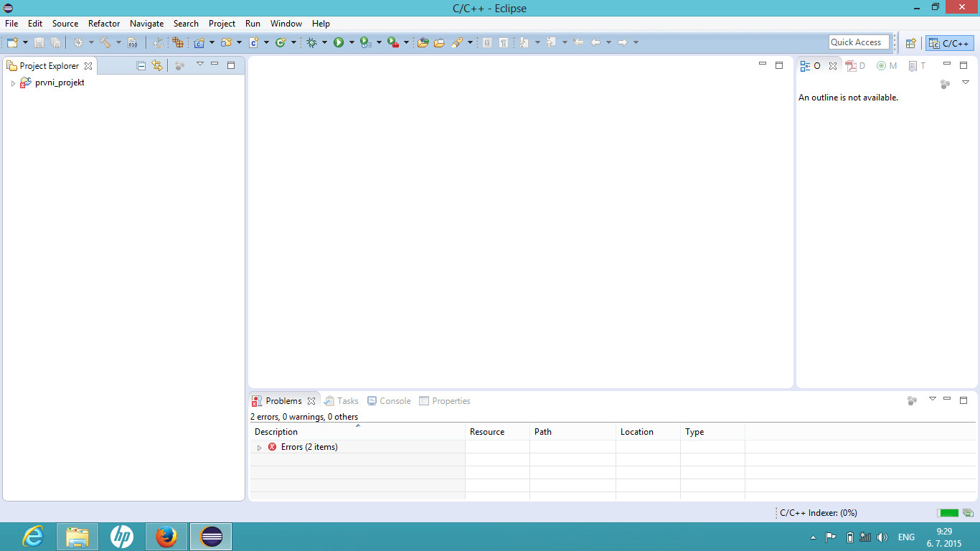
Task: Click the Open Type toolbar icon
Action: coord(423,43)
